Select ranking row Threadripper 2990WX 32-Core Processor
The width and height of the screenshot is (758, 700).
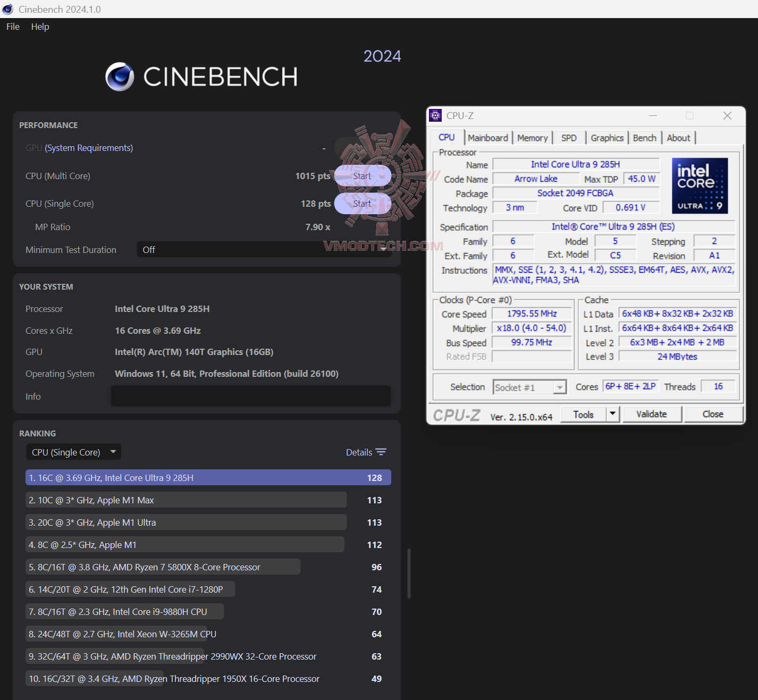(x=208, y=656)
